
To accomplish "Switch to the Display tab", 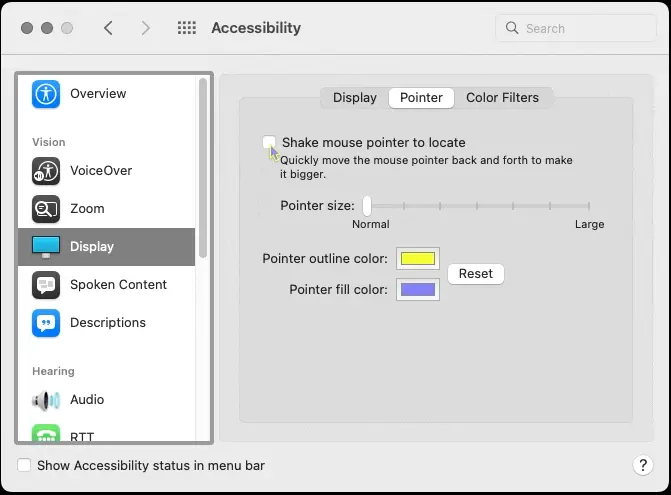I will (x=355, y=98).
